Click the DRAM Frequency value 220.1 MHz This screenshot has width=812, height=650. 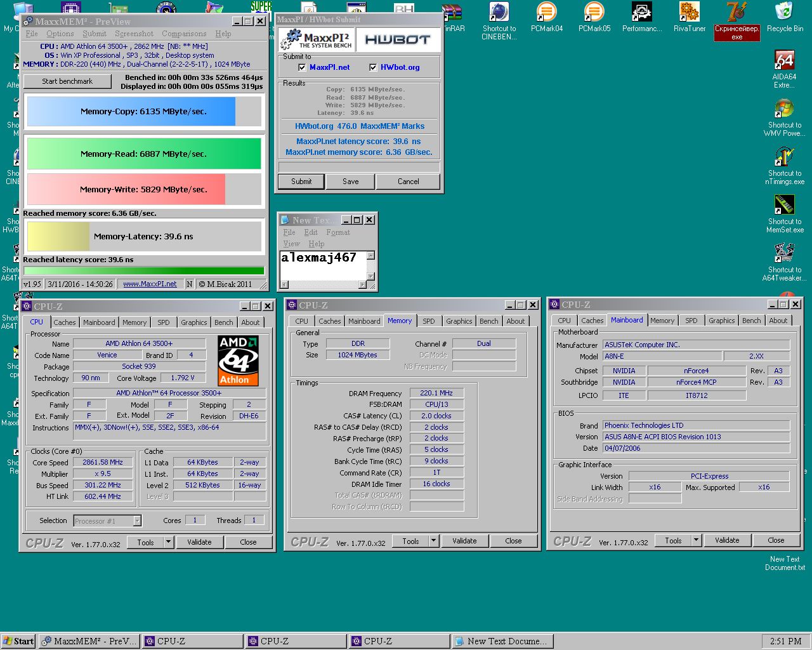pos(436,393)
